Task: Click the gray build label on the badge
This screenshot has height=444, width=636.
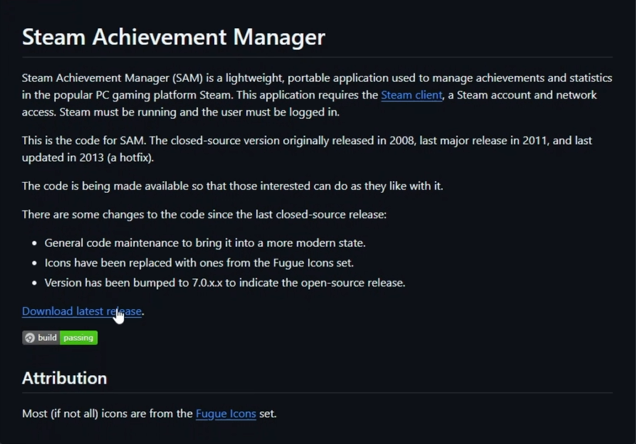Action: [46, 338]
